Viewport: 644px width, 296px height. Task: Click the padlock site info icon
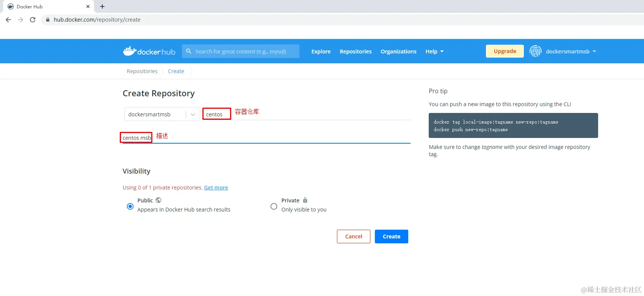48,20
